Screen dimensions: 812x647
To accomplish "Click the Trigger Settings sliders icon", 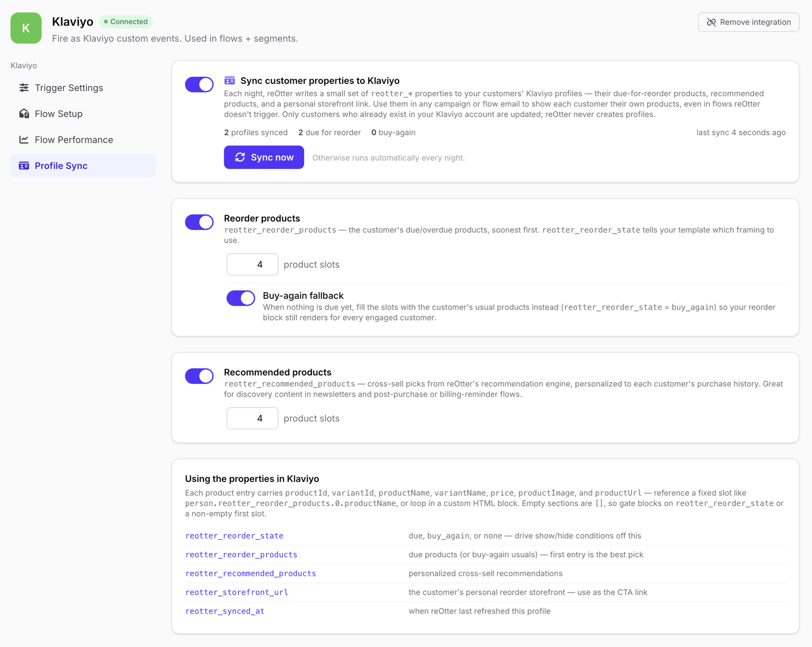I will [x=24, y=88].
